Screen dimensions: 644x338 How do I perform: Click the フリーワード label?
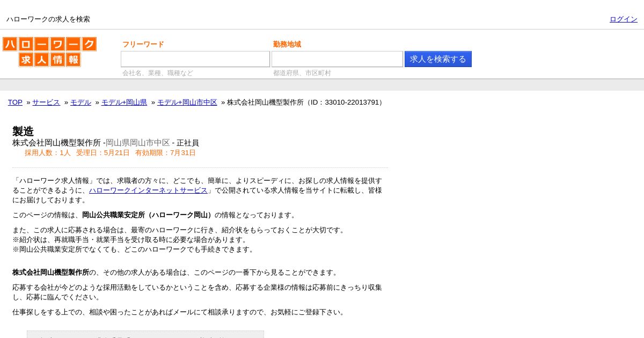(143, 45)
